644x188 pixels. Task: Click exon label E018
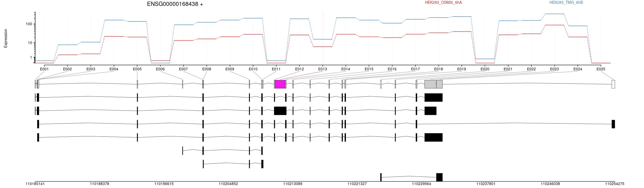[x=438, y=69]
